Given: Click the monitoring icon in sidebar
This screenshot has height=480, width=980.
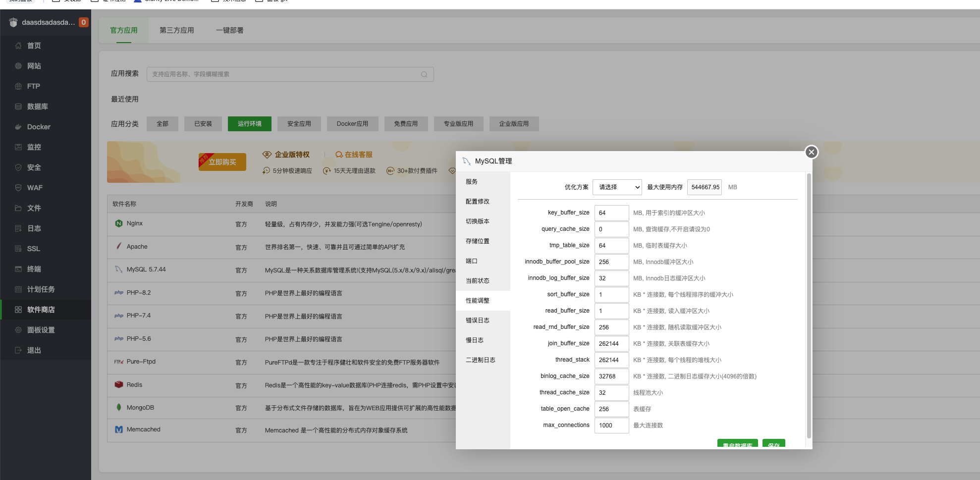Looking at the screenshot, I should [x=18, y=147].
